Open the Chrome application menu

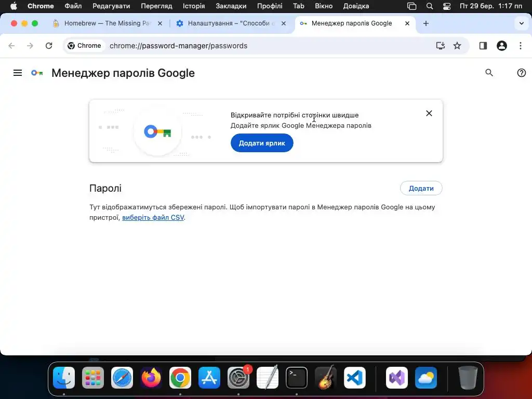tap(41, 6)
